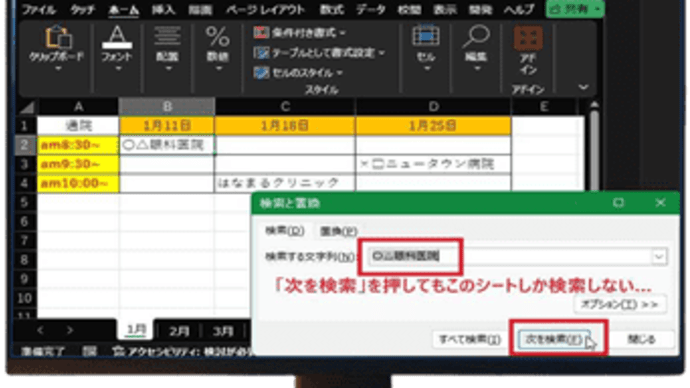Open the 1月 sheet tab
The width and height of the screenshot is (690, 388).
click(136, 330)
